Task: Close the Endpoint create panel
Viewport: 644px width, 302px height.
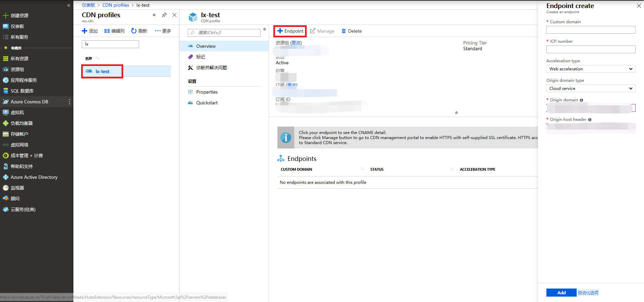Action: point(639,6)
